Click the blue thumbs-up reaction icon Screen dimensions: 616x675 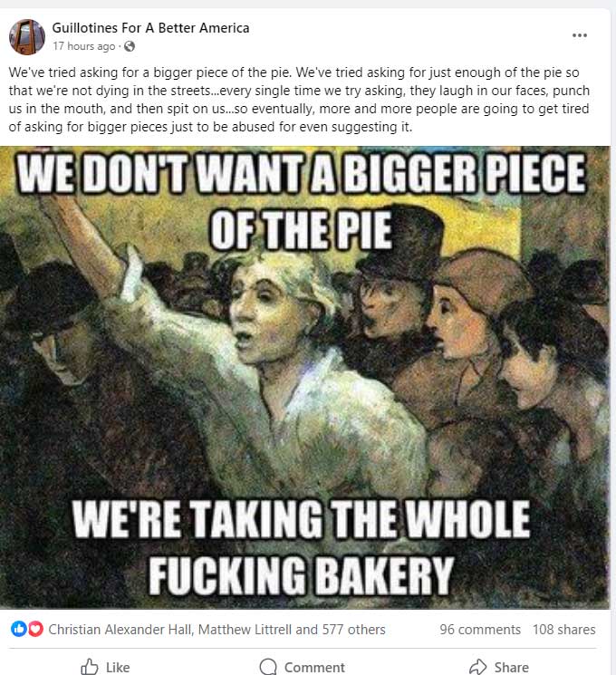coord(18,629)
